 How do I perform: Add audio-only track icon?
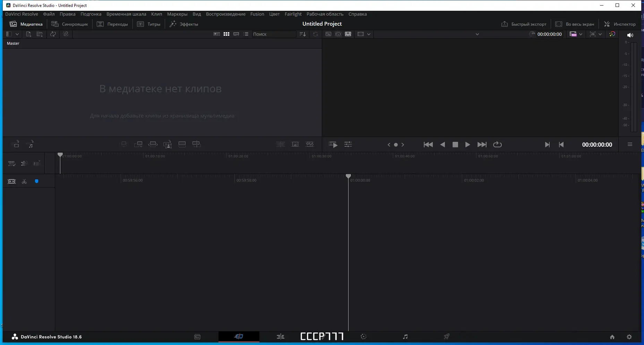[30, 144]
